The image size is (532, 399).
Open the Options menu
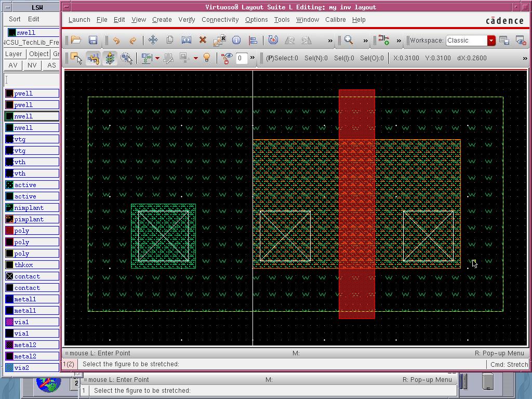[257, 20]
